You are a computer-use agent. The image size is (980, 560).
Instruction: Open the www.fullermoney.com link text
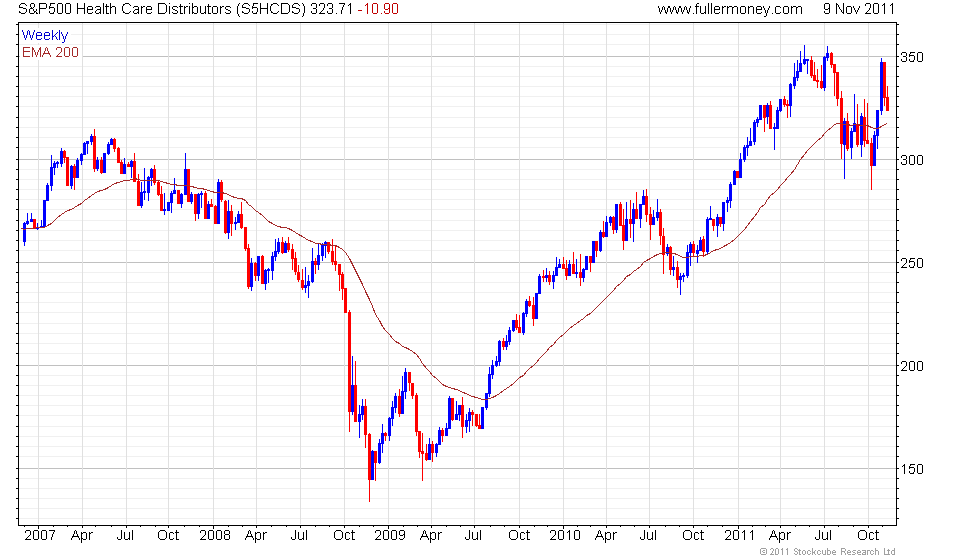pos(730,9)
